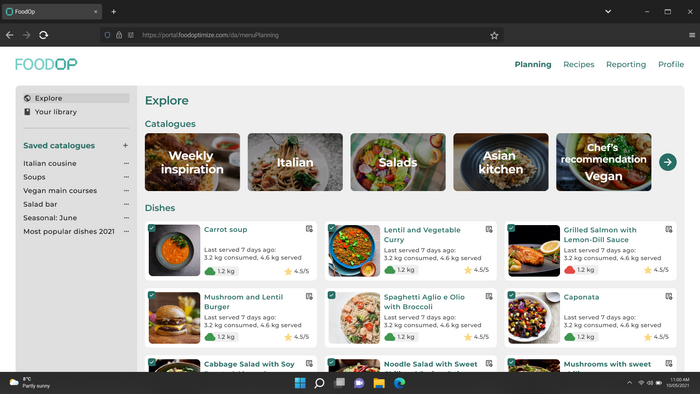Open options for Most popular dishes 2021
Screen dimensions: 700x394
(126, 232)
